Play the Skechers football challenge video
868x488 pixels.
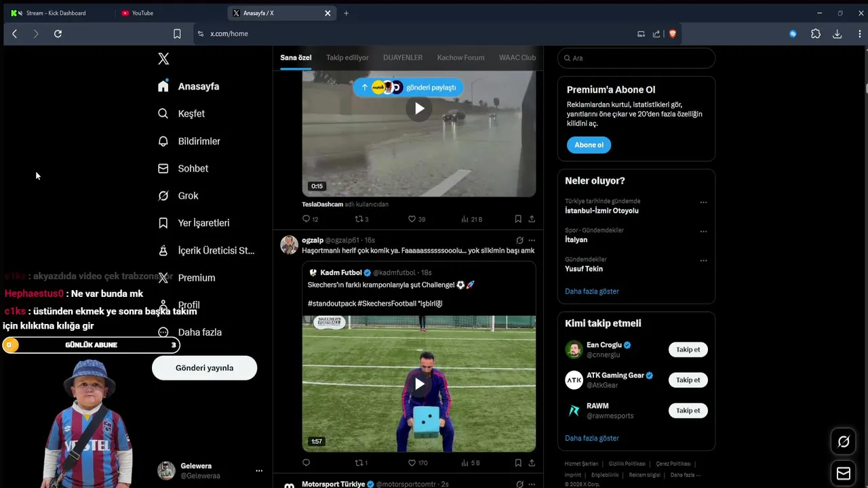point(419,384)
